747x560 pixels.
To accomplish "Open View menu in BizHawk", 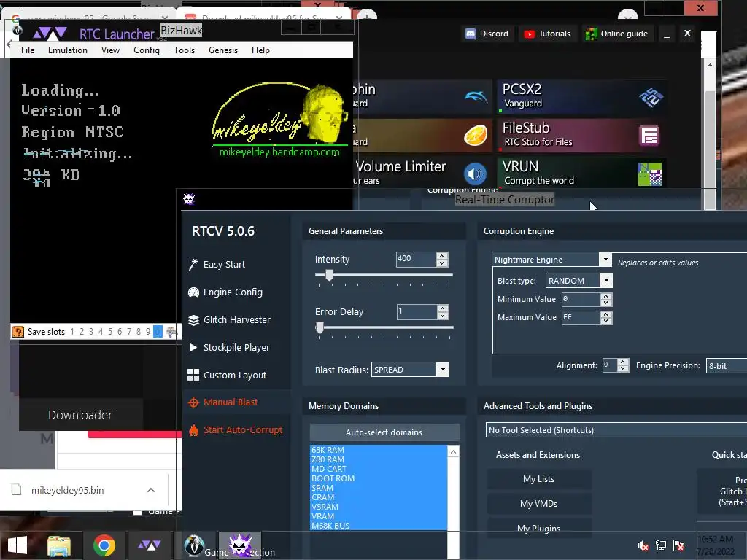I will click(111, 50).
